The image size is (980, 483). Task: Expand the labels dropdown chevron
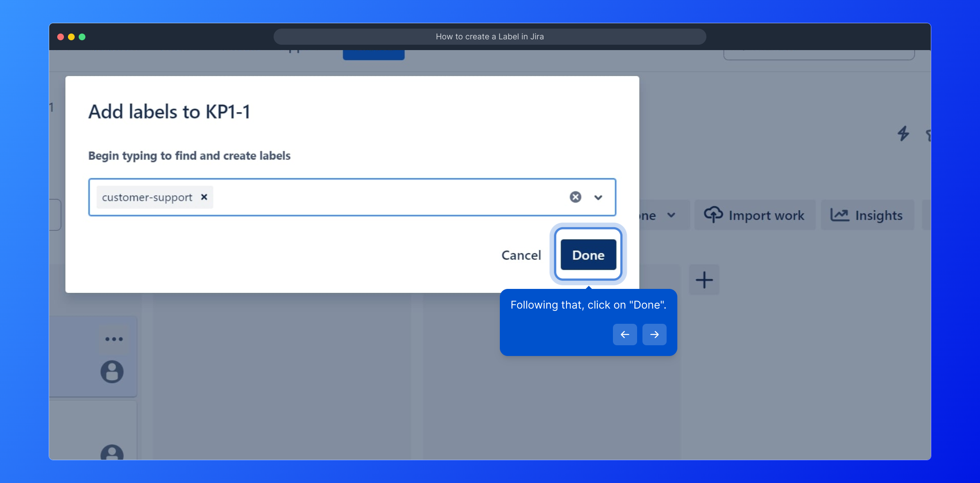[x=598, y=197]
